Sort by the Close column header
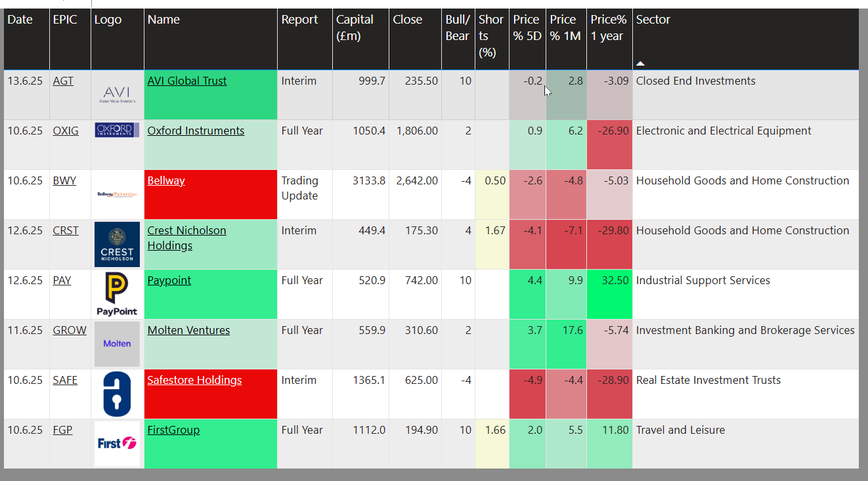Image resolution: width=868 pixels, height=481 pixels. click(416, 39)
